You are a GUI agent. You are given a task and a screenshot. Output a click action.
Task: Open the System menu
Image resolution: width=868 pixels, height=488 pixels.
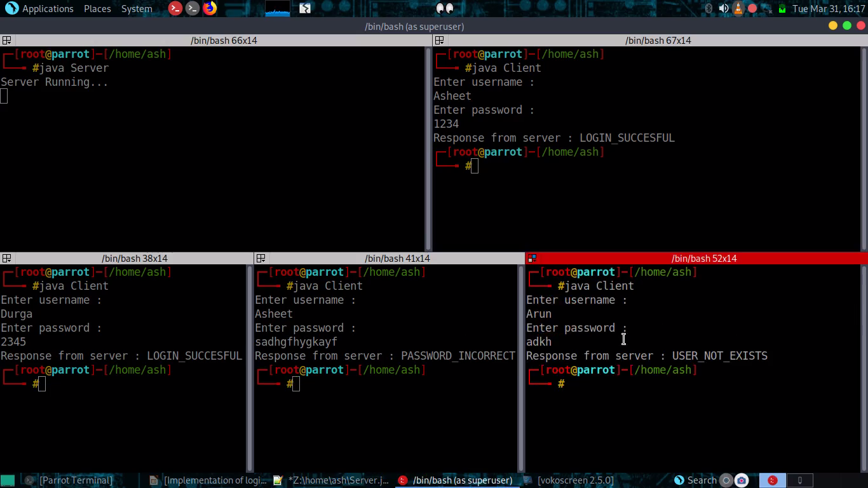(x=137, y=8)
